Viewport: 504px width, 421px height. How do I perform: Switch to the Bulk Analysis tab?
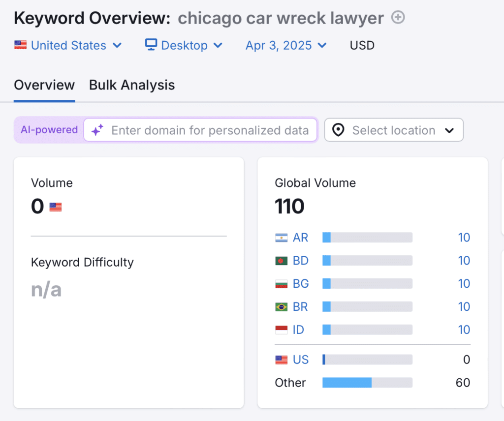pos(131,85)
